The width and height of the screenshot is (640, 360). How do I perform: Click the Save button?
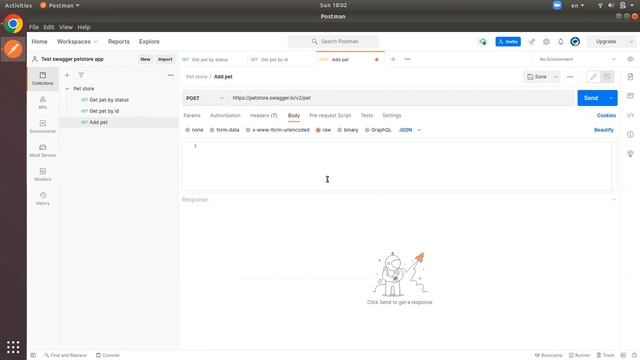pyautogui.click(x=537, y=77)
